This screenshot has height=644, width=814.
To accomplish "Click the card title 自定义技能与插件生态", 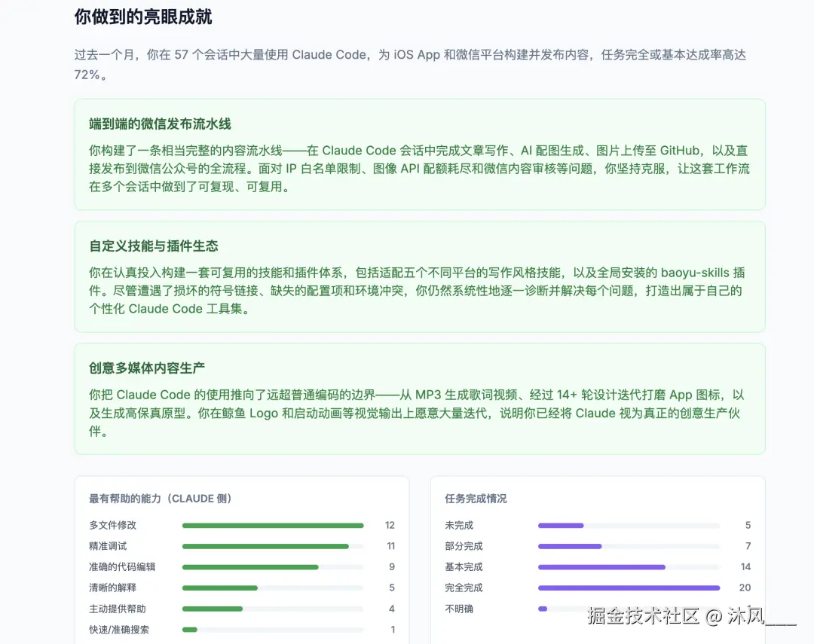I will (154, 246).
